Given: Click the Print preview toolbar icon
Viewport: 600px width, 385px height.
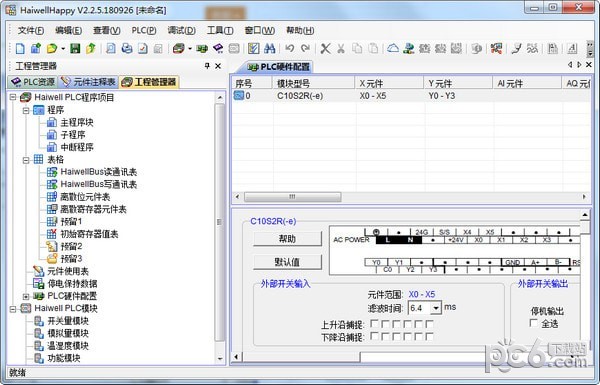Looking at the screenshot, I should 111,49.
